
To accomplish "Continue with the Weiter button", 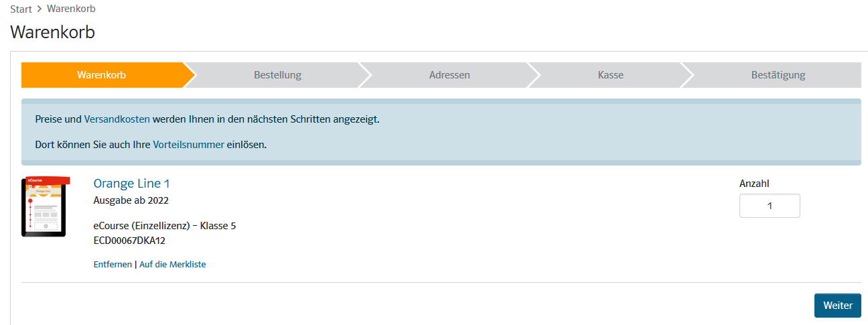I will pyautogui.click(x=838, y=305).
